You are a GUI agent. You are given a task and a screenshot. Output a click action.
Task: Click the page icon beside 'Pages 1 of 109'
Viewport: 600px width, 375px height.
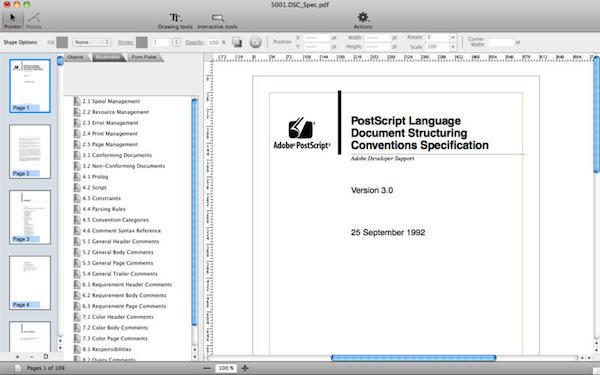(x=18, y=368)
